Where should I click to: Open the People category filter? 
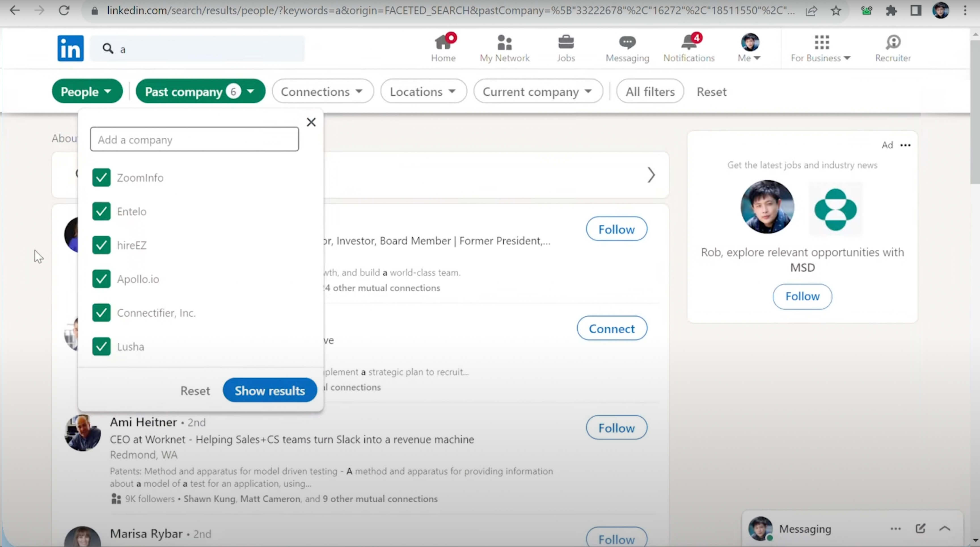87,91
